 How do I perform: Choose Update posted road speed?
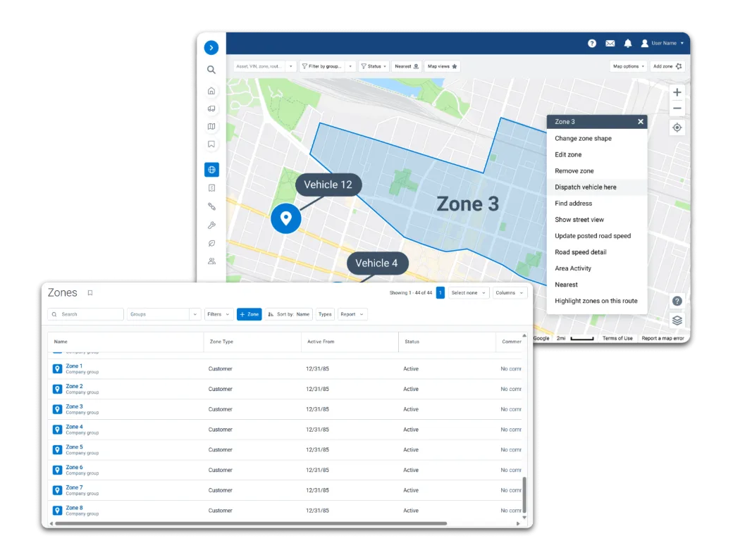597,236
